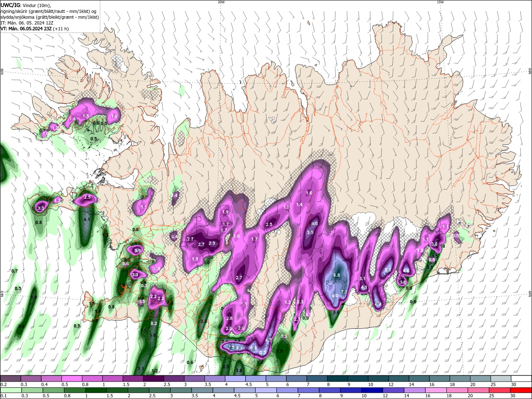Image resolution: width=532 pixels, height=399 pixels.
Task: Click the '2.8' precipitation value on map
Action: coord(229,318)
